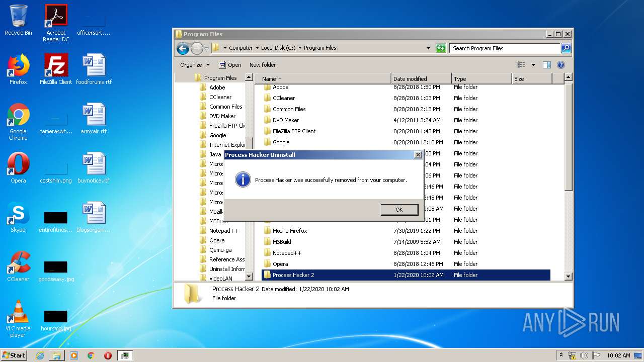Select Adobe in navigation tree
The width and height of the screenshot is (644, 362).
(x=217, y=87)
